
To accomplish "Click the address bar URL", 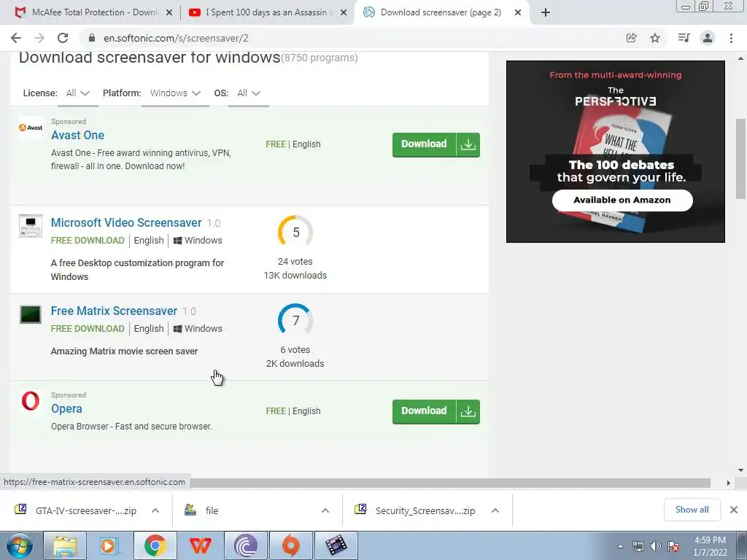I will (x=176, y=38).
